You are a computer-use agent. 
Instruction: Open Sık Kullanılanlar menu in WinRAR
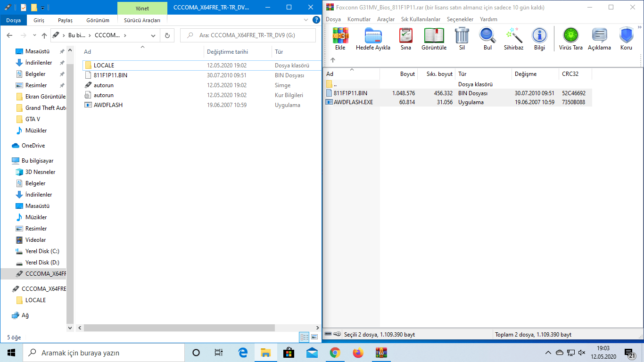421,19
